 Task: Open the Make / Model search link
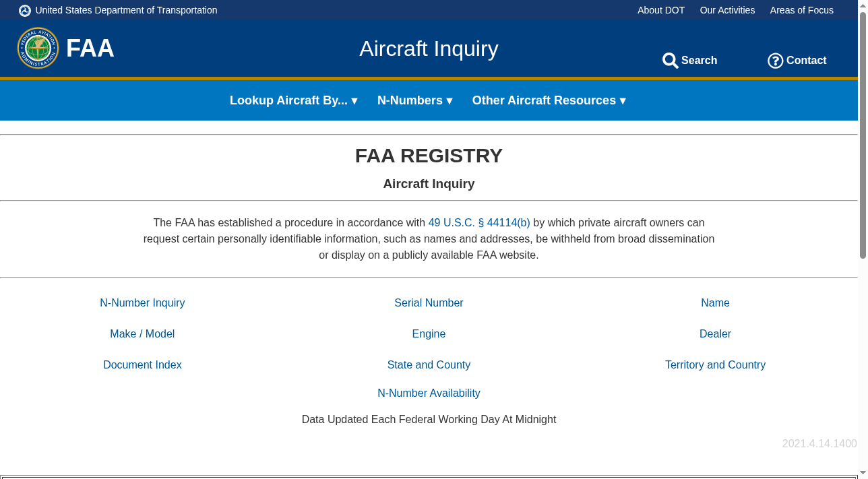tap(142, 333)
